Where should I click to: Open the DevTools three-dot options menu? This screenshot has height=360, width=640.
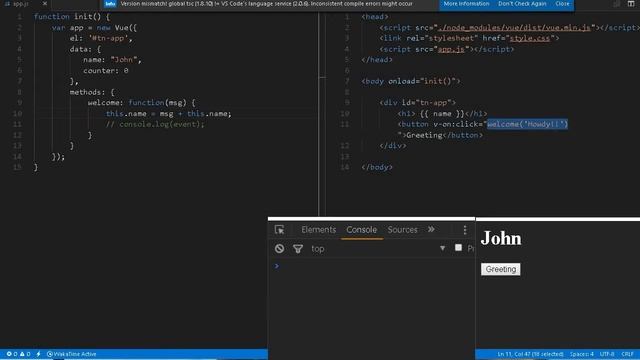pyautogui.click(x=464, y=230)
